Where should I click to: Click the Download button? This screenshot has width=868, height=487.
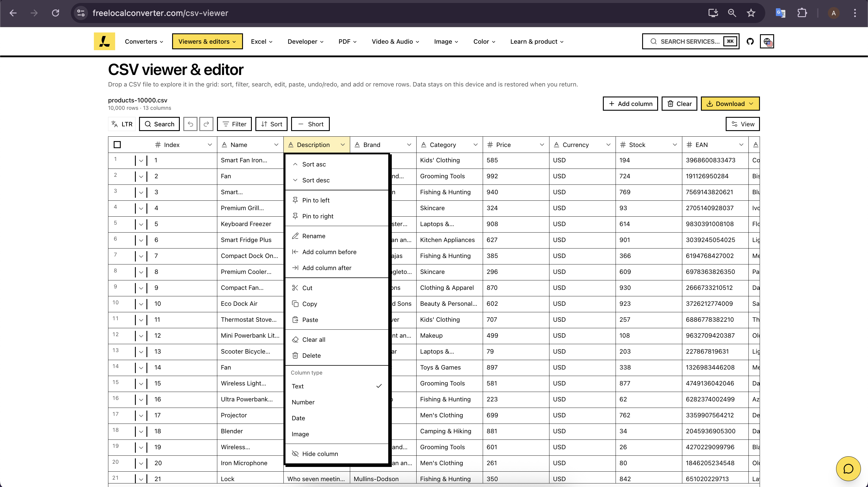(x=730, y=103)
